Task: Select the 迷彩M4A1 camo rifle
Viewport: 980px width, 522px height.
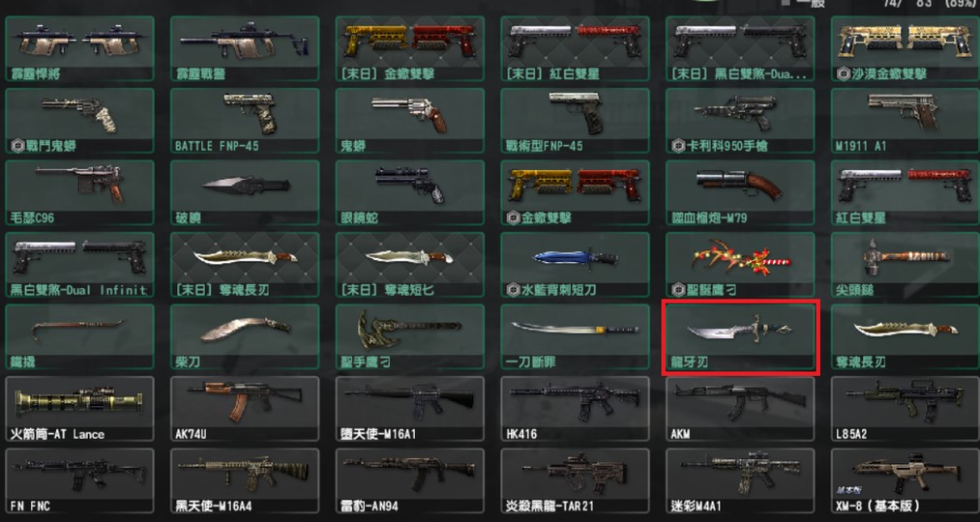Action: [740, 480]
